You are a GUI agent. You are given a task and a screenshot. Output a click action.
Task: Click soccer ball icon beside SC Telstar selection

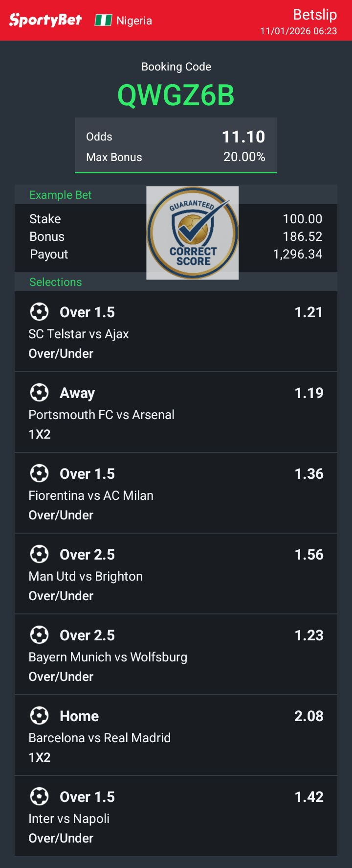pyautogui.click(x=39, y=312)
